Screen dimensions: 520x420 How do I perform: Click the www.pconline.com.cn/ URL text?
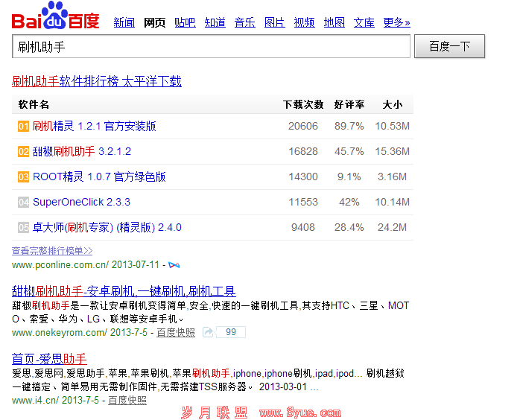point(60,265)
